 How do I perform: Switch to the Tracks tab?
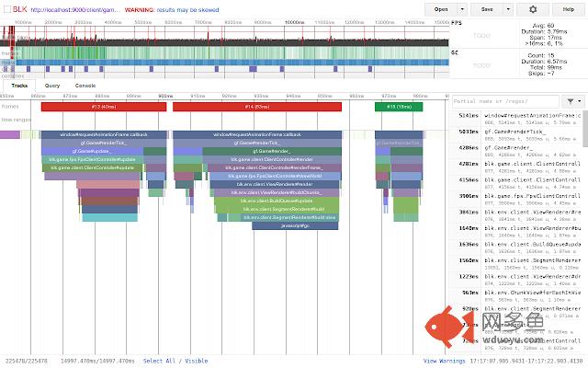[x=19, y=86]
